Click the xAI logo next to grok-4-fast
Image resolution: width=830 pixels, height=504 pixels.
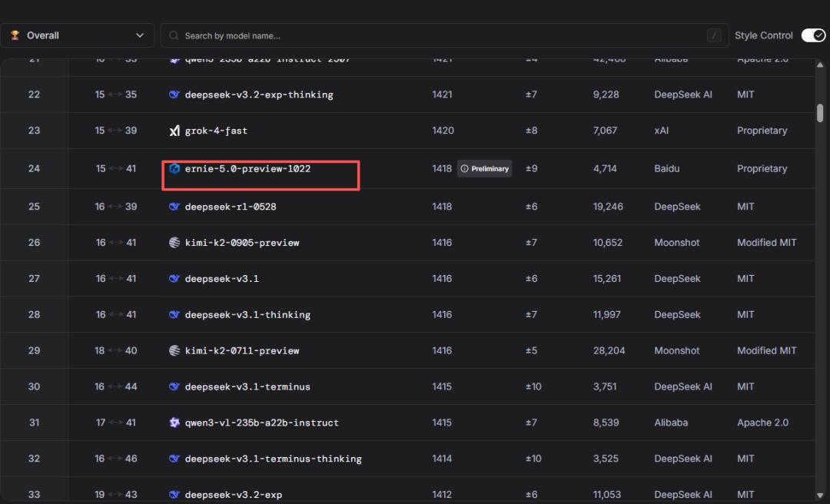coord(174,131)
